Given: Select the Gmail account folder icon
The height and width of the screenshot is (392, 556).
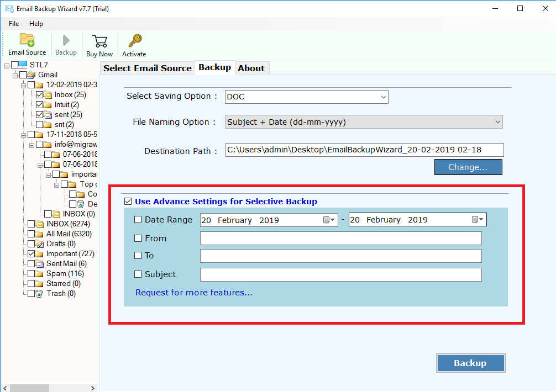Looking at the screenshot, I should pos(31,75).
